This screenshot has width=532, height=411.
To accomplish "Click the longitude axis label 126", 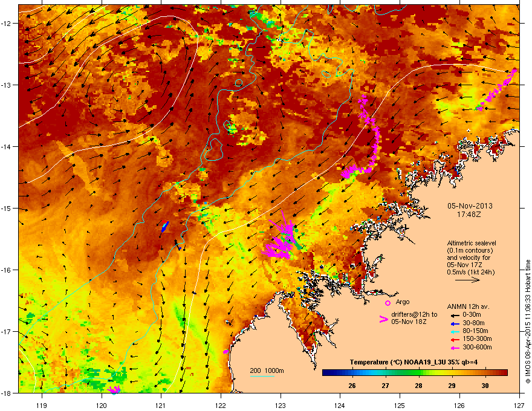I will (x=459, y=405).
